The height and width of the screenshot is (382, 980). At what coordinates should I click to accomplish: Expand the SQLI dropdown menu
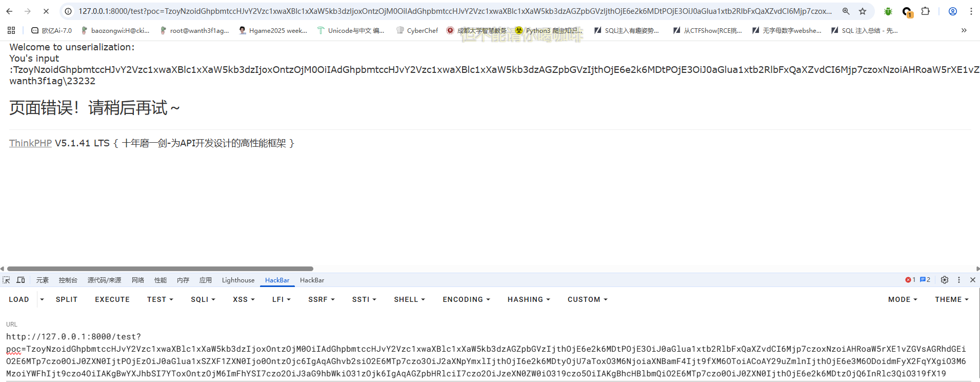[203, 300]
